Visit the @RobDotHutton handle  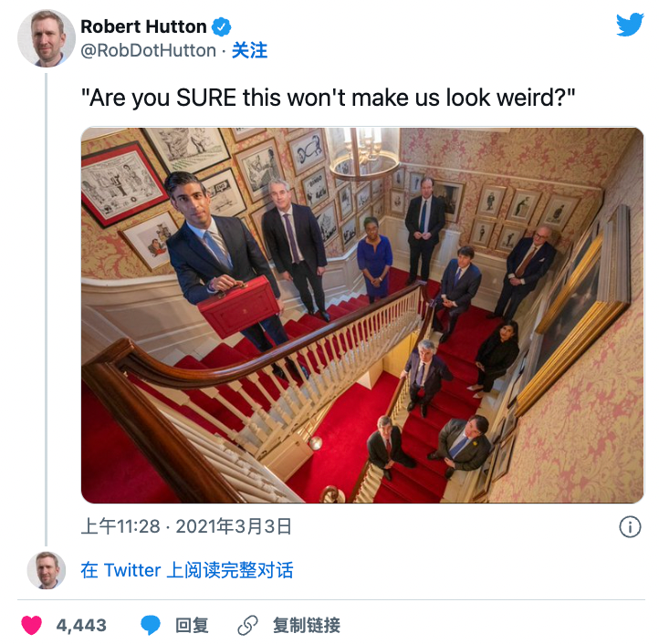(x=148, y=50)
